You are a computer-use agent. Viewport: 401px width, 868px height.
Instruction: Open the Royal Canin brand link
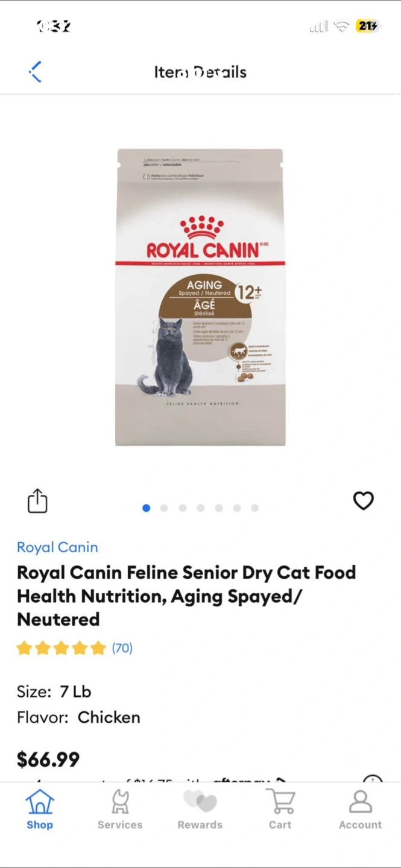coord(57,547)
